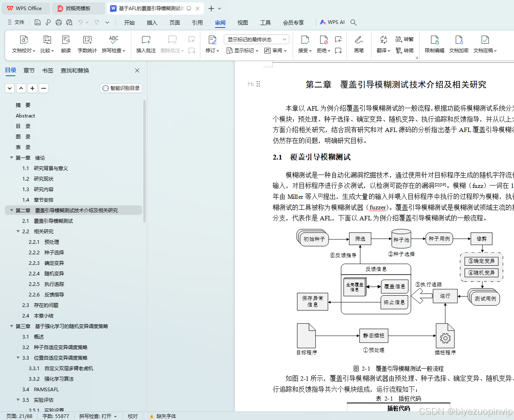Collapse the 3.3 位置自适应变异调度策略 node
This screenshot has width=514, height=420.
click(18, 358)
